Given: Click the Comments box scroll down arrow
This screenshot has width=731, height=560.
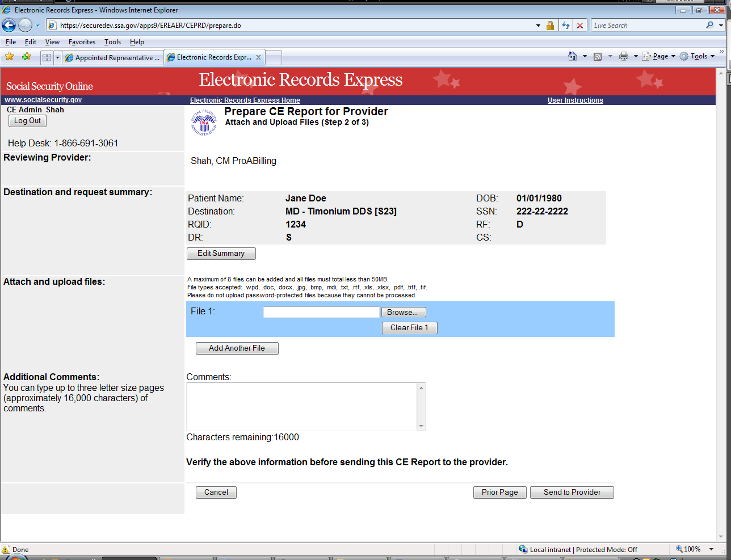Looking at the screenshot, I should (421, 426).
